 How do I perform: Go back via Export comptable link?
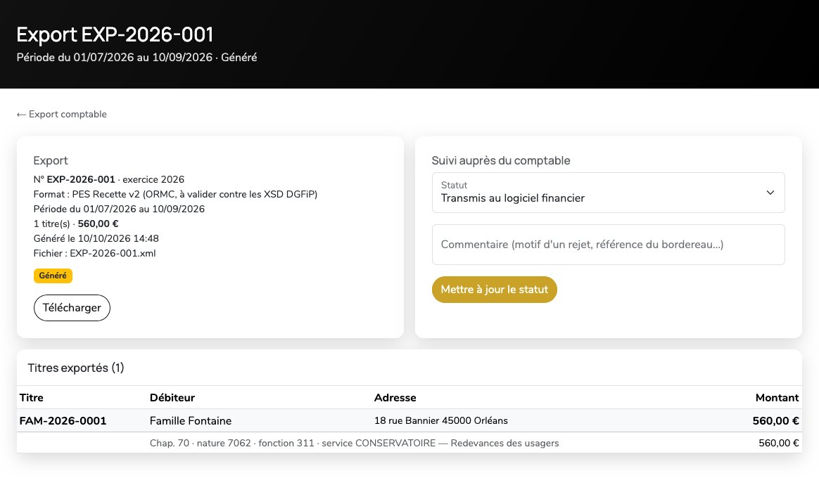[x=62, y=115]
